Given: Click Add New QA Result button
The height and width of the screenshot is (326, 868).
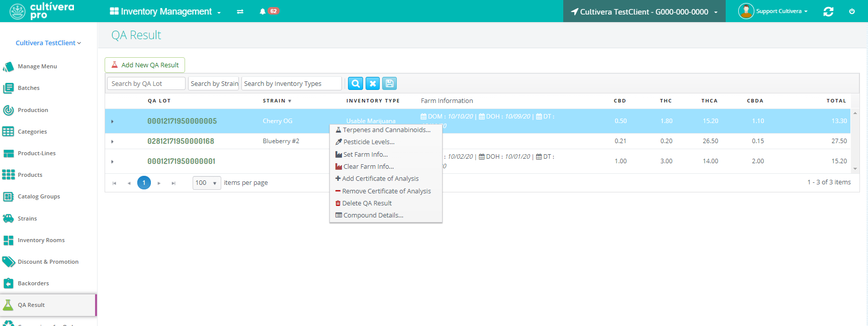Looking at the screenshot, I should (145, 65).
